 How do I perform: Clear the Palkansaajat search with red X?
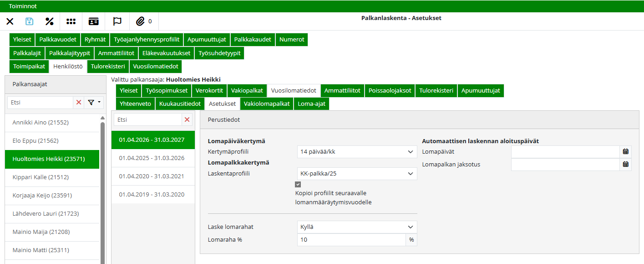pos(79,103)
